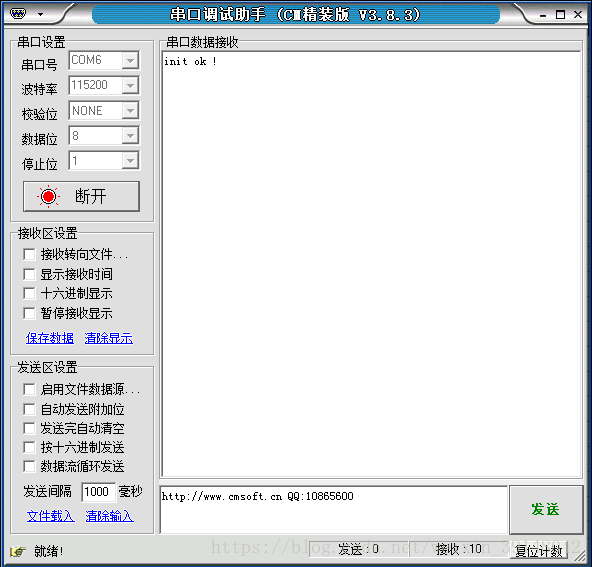
Task: Click the app logo icon in title bar
Action: click(18, 14)
